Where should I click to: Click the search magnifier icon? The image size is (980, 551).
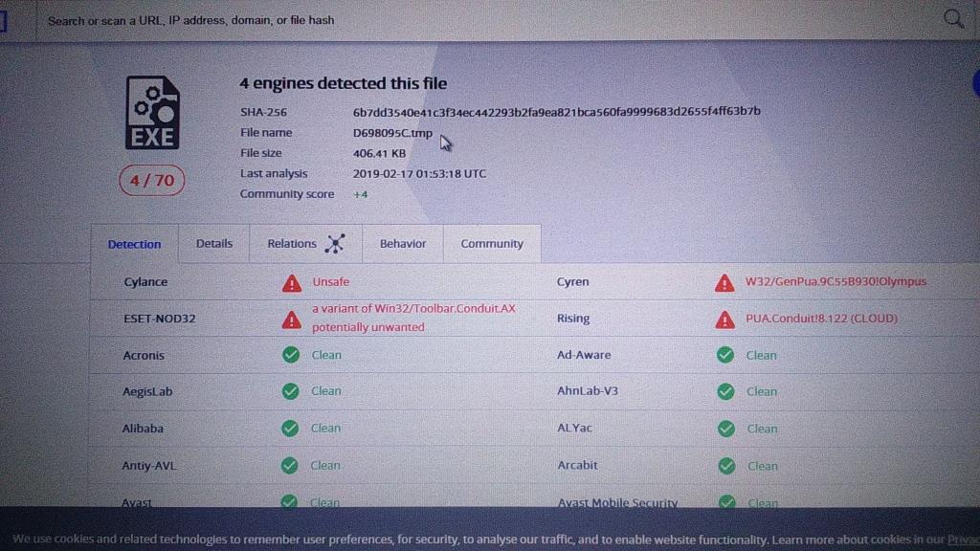[x=954, y=19]
